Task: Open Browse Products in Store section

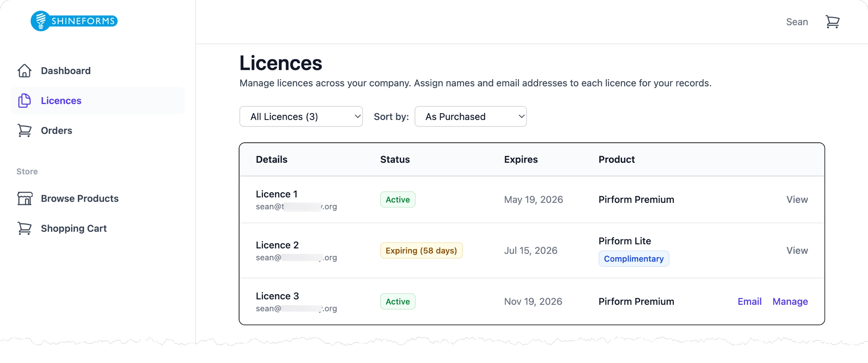Action: tap(98, 198)
